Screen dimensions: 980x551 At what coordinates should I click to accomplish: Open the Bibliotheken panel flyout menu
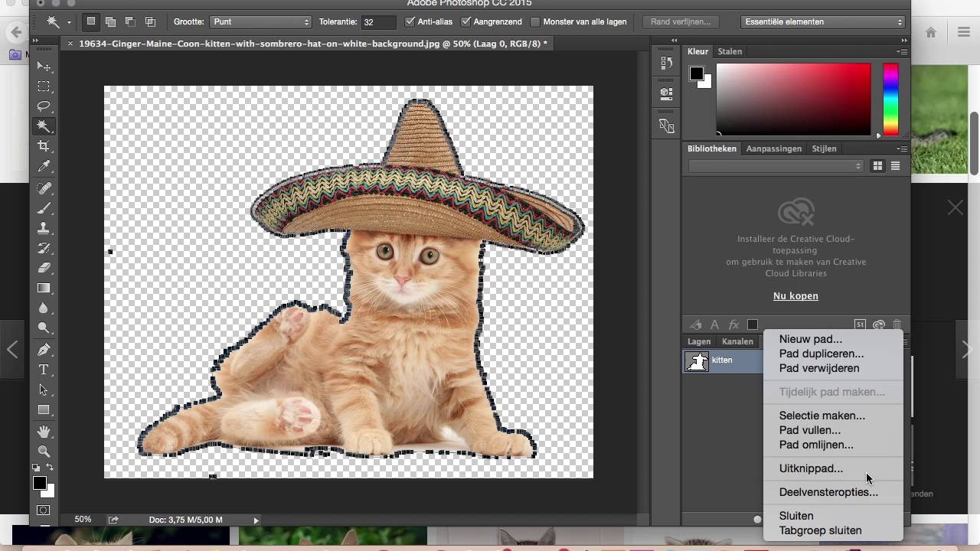click(x=903, y=148)
